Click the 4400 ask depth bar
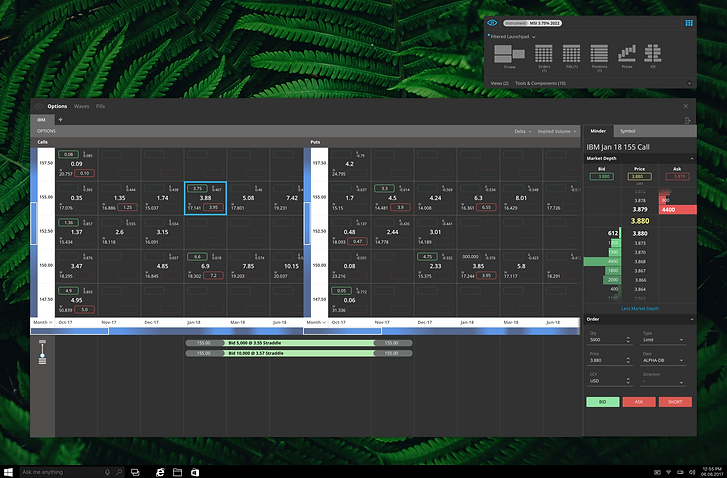727x478 pixels. [x=677, y=210]
